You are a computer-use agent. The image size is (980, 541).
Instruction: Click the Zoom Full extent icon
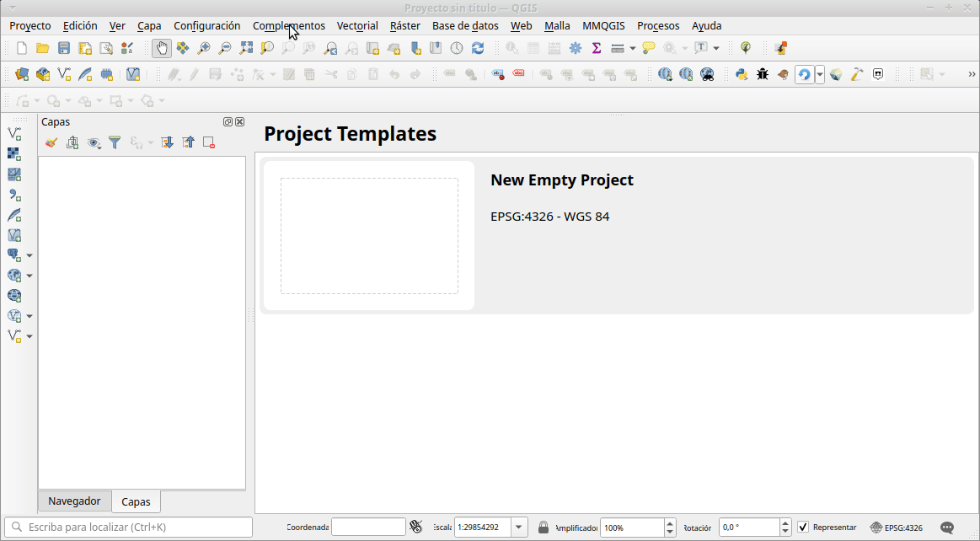click(x=246, y=48)
